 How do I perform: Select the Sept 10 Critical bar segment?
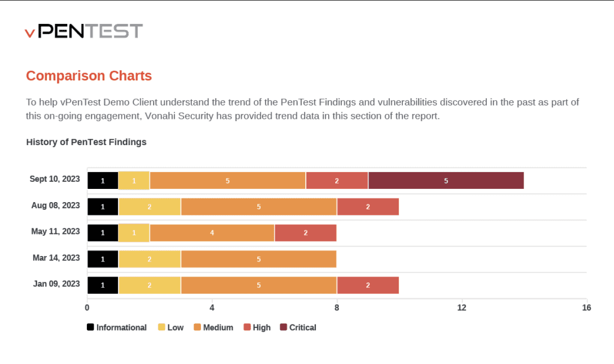point(446,181)
